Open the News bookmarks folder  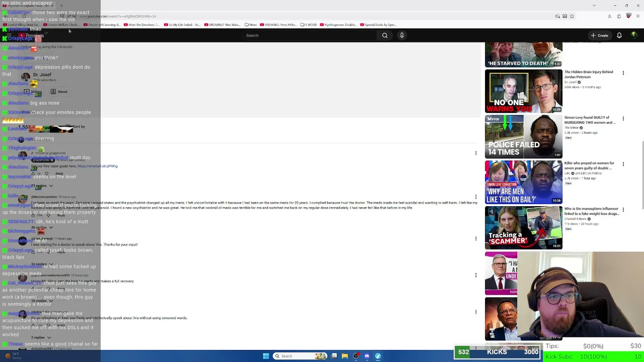(251, 25)
